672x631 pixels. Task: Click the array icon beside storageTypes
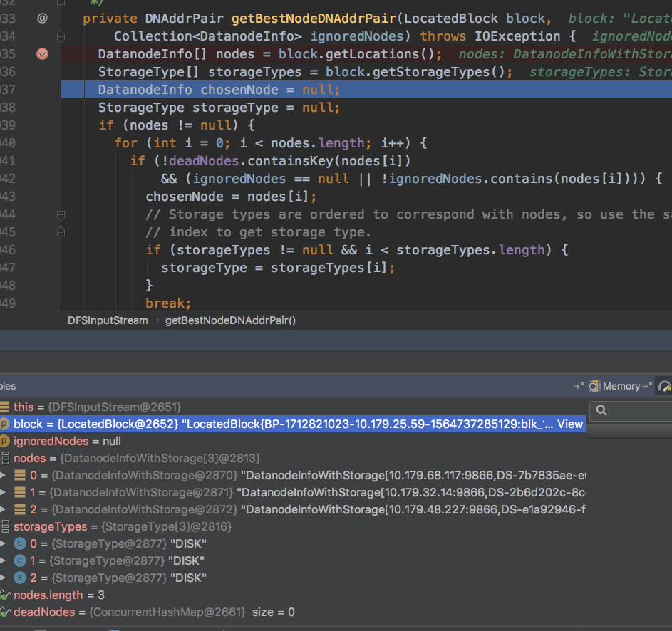pyautogui.click(x=5, y=526)
